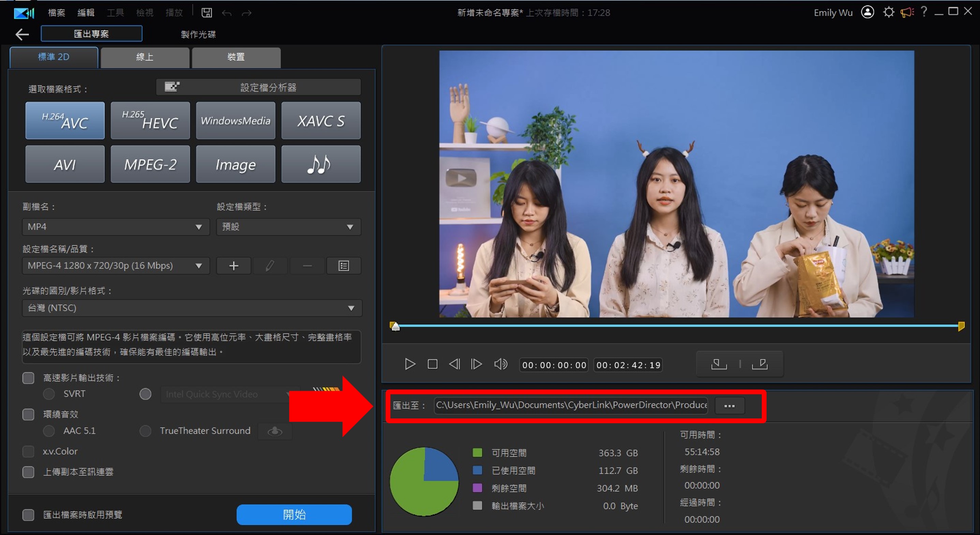Click the export path input field
This screenshot has width=980, height=535.
tap(571, 405)
